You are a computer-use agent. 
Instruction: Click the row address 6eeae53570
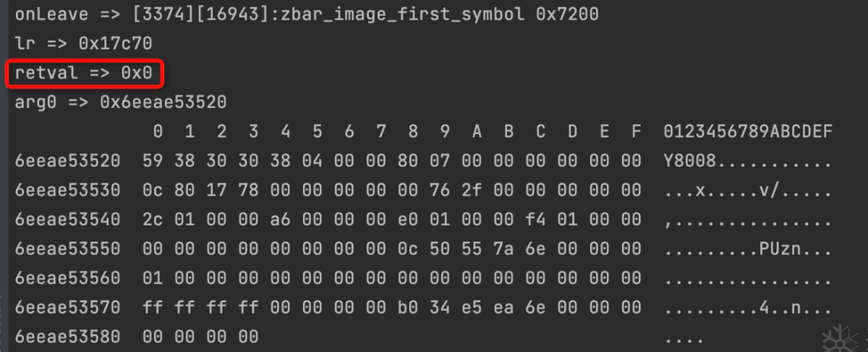point(67,308)
